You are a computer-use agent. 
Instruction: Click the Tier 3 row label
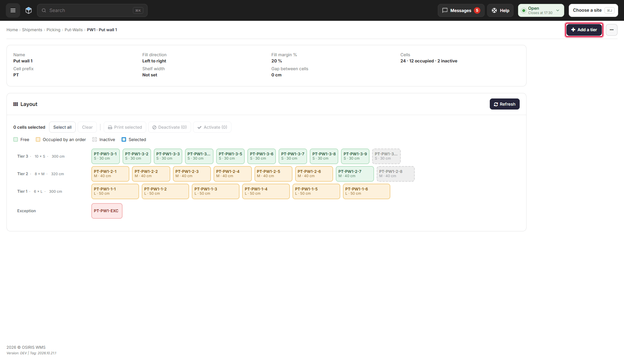(x=23, y=156)
